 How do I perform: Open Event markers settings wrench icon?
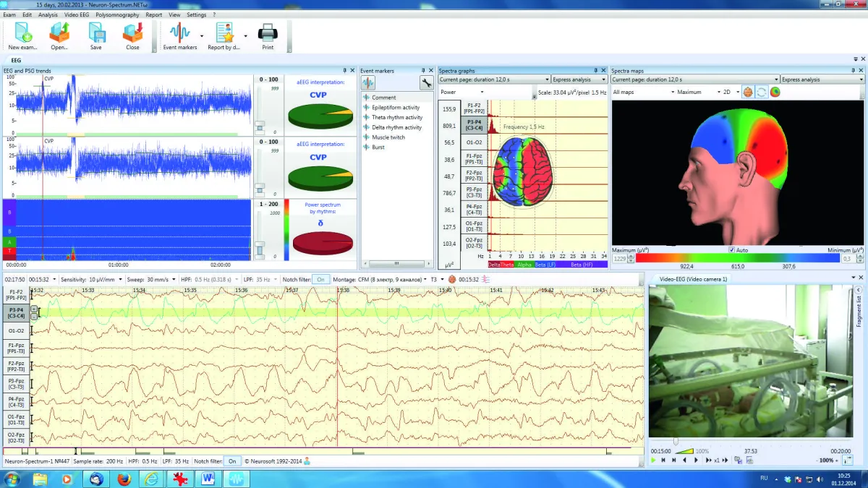tap(426, 83)
